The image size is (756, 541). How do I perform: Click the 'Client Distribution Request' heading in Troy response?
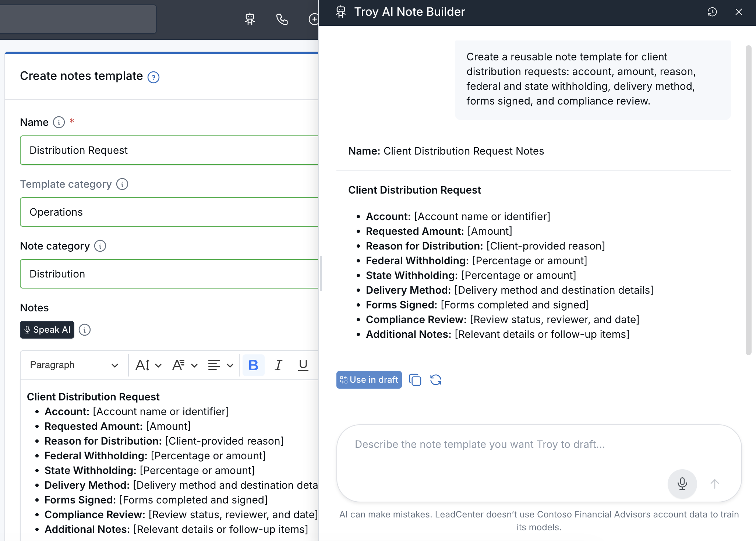[x=414, y=190]
